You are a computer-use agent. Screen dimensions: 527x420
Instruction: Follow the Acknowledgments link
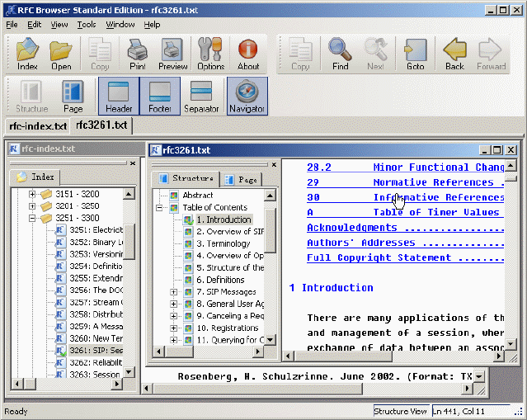(405, 228)
